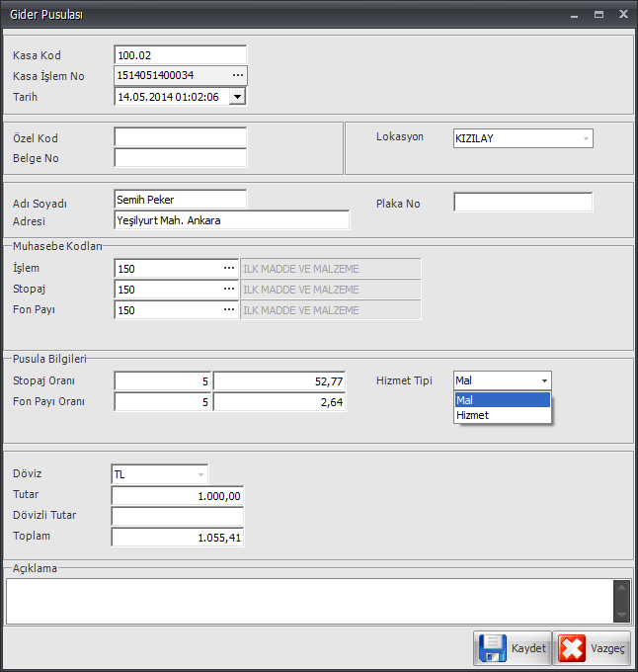Open lookup for Stopaj accounting code
This screenshot has width=638, height=672.
[229, 290]
